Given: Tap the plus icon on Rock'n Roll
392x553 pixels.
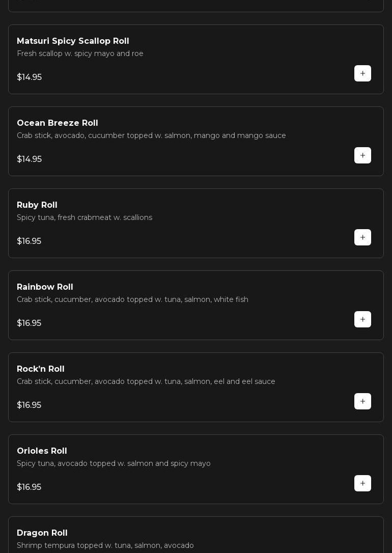Looking at the screenshot, I should coord(362,401).
